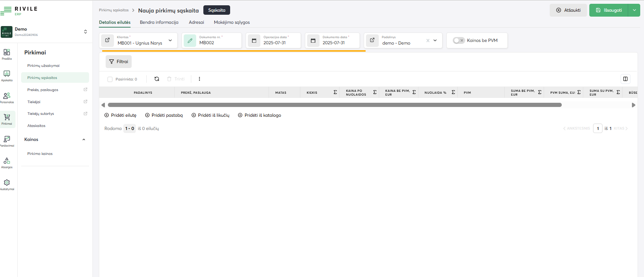The image size is (644, 277).
Task: Click the three-dot more options icon
Action: point(199,79)
